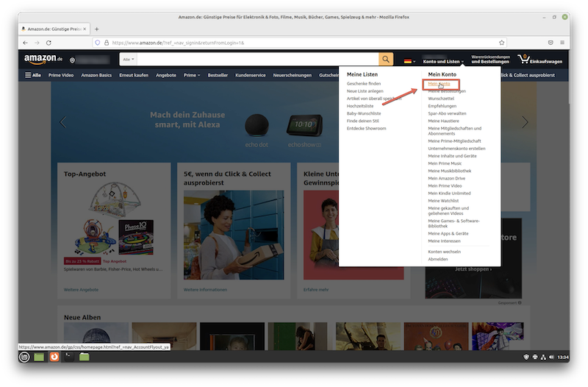Open Mein Amazon Drive link
The image size is (588, 387).
click(447, 178)
